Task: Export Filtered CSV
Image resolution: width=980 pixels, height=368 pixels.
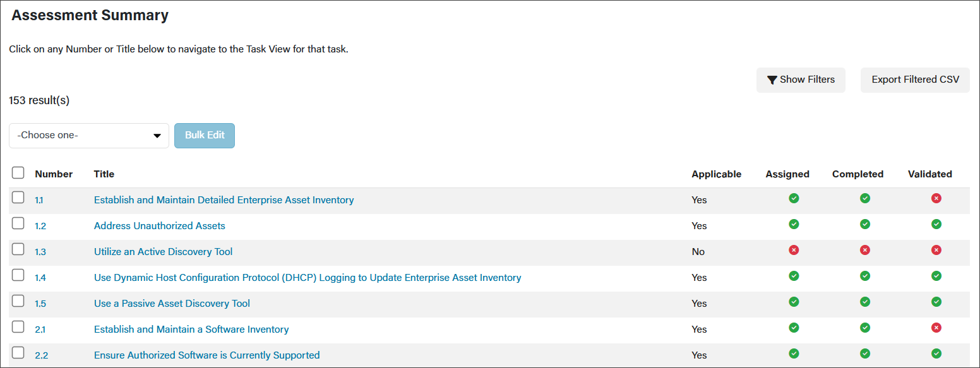Action: (x=915, y=80)
